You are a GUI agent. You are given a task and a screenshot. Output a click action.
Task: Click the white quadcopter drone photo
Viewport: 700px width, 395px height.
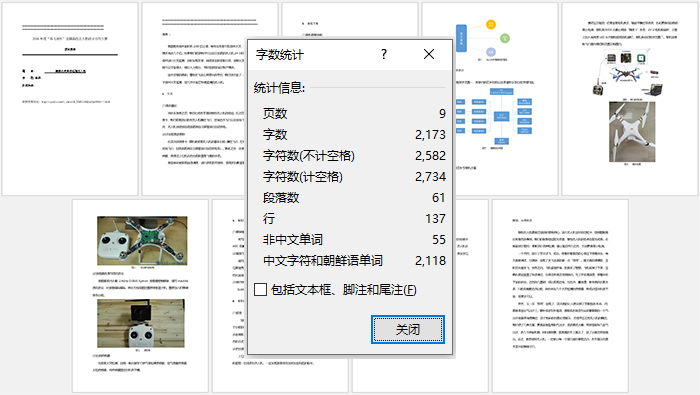(632, 132)
